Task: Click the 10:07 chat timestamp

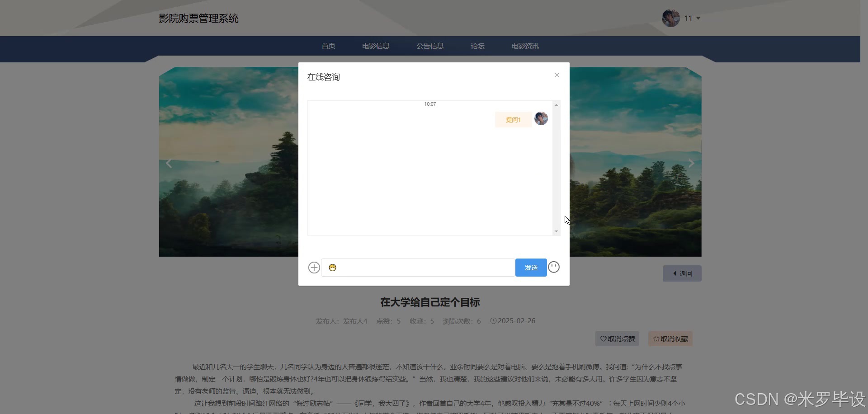Action: (430, 104)
